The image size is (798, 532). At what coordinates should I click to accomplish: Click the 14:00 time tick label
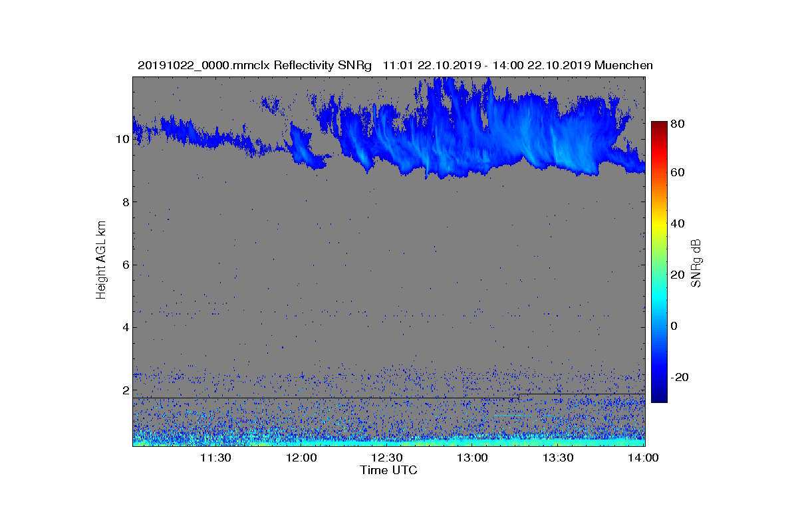pos(643,458)
